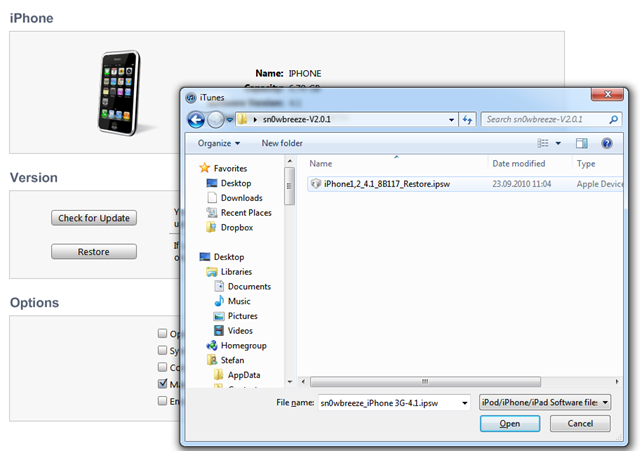Image resolution: width=640 pixels, height=451 pixels.
Task: Open the Dropbox folder in Favorites
Action: point(237,227)
